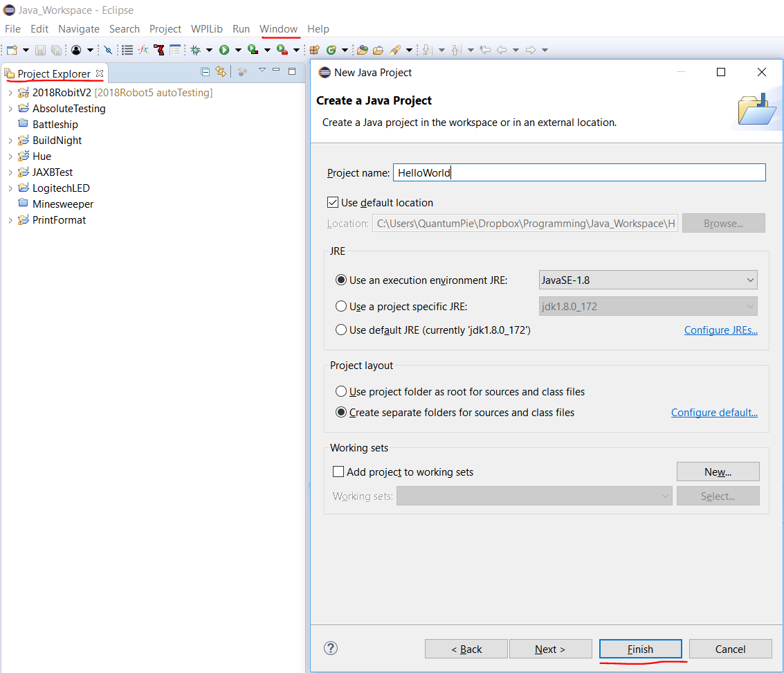The height and width of the screenshot is (673, 784).
Task: Click the Back navigation arrow icon
Action: point(502,50)
